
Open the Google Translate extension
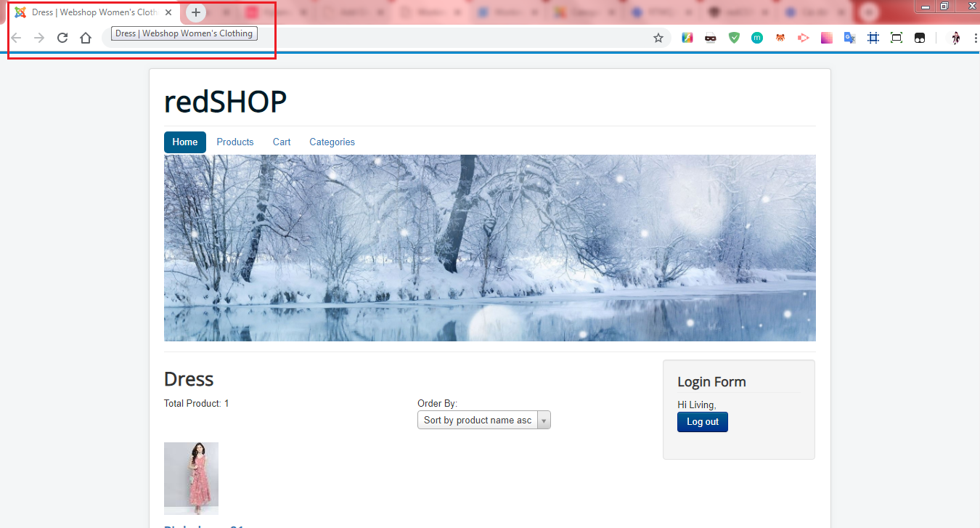tap(850, 38)
